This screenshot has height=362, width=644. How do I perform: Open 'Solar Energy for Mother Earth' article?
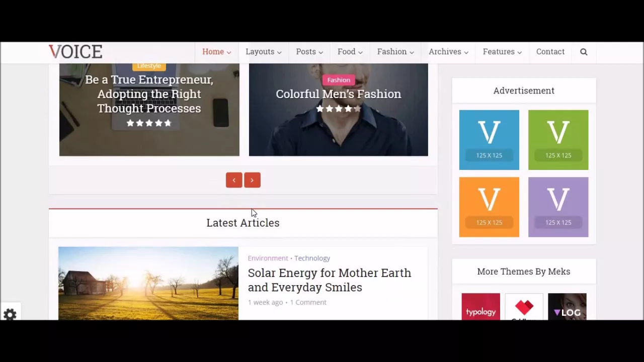330,280
